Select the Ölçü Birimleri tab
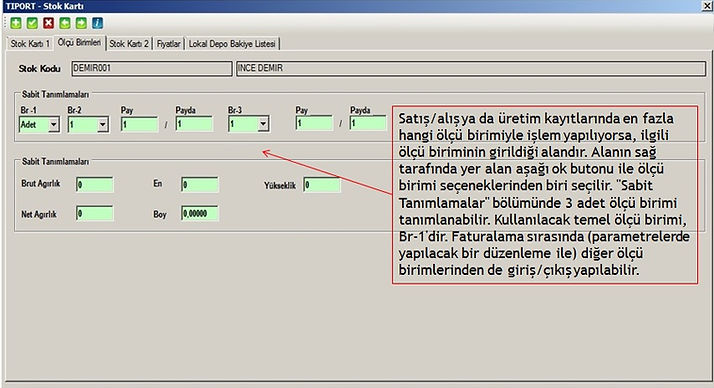This screenshot has height=388, width=714. pyautogui.click(x=79, y=42)
